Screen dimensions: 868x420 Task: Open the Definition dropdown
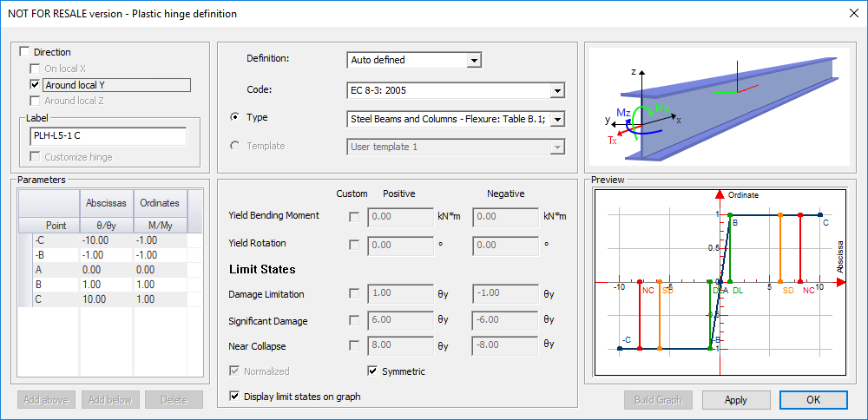[473, 60]
